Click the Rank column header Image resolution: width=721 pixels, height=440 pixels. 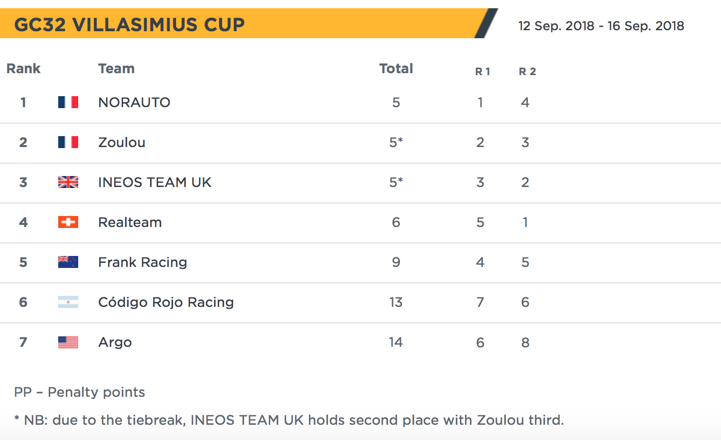(23, 69)
